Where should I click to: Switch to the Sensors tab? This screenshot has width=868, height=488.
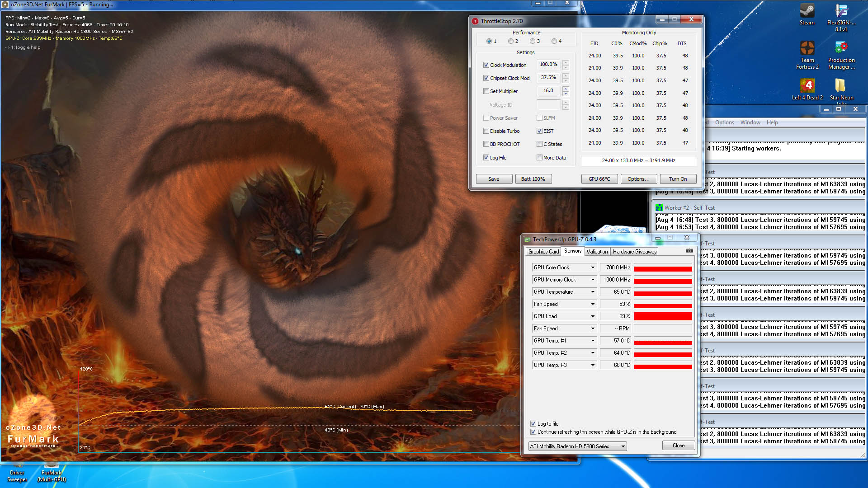pyautogui.click(x=573, y=251)
